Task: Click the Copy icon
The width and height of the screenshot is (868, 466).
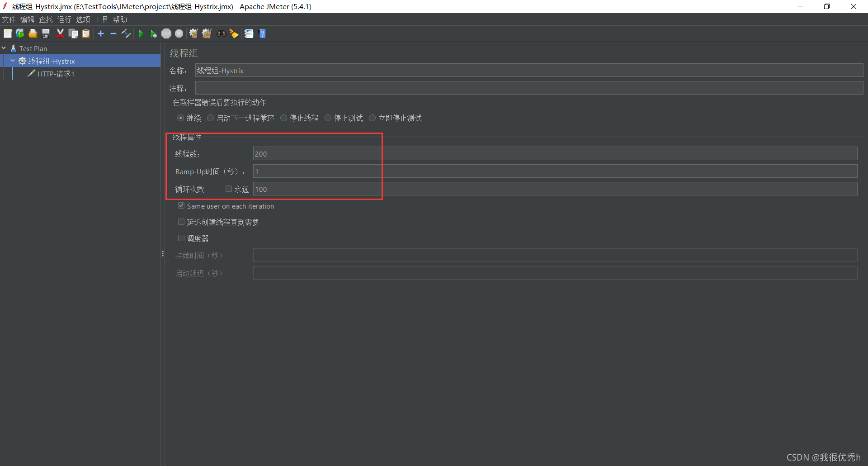Action: pos(73,33)
